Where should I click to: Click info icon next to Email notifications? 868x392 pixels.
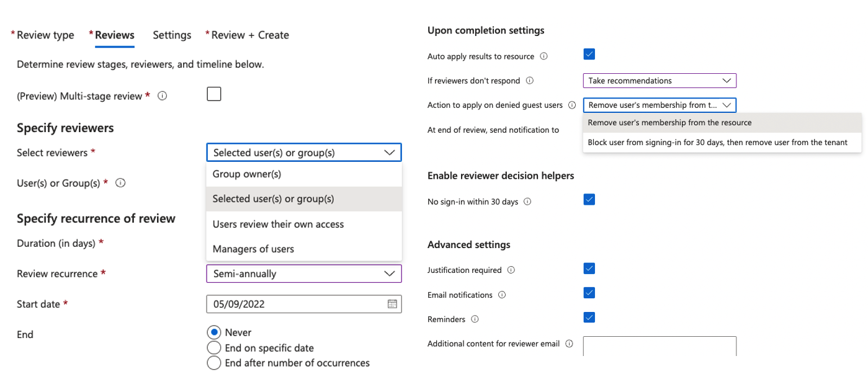[x=502, y=295]
